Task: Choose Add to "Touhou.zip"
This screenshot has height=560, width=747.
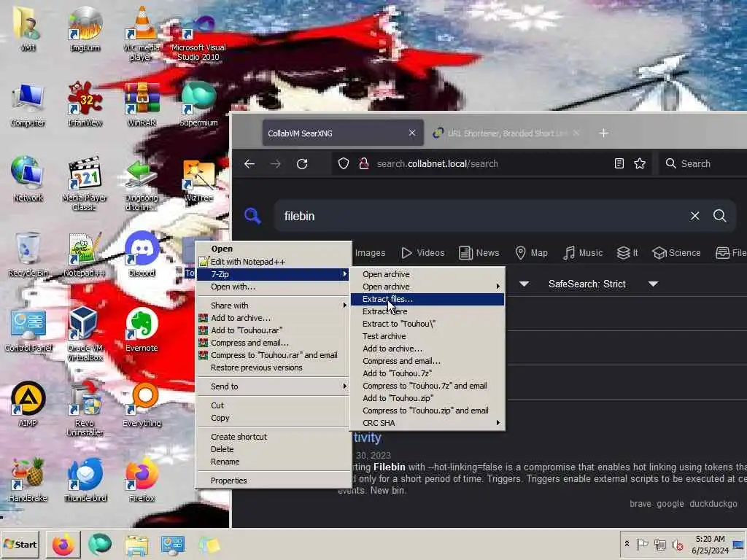Action: point(427,398)
